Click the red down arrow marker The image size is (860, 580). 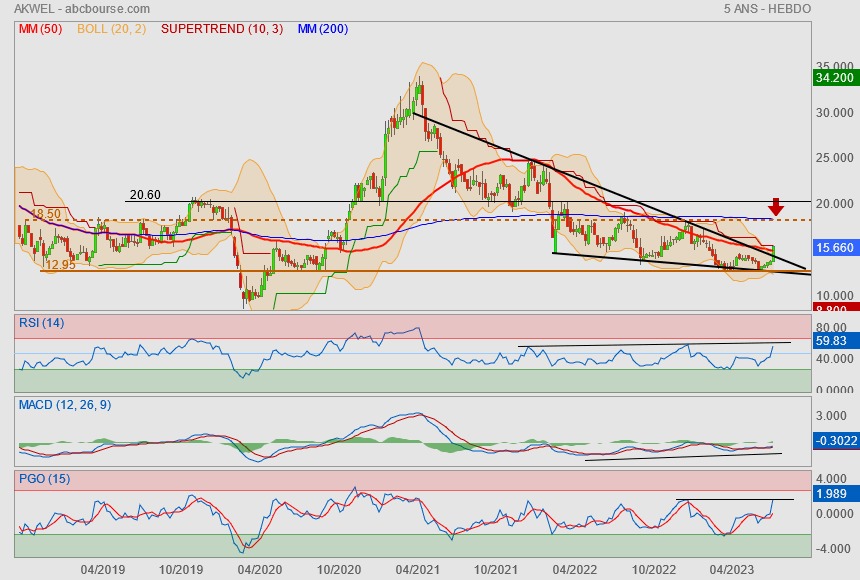coord(775,207)
